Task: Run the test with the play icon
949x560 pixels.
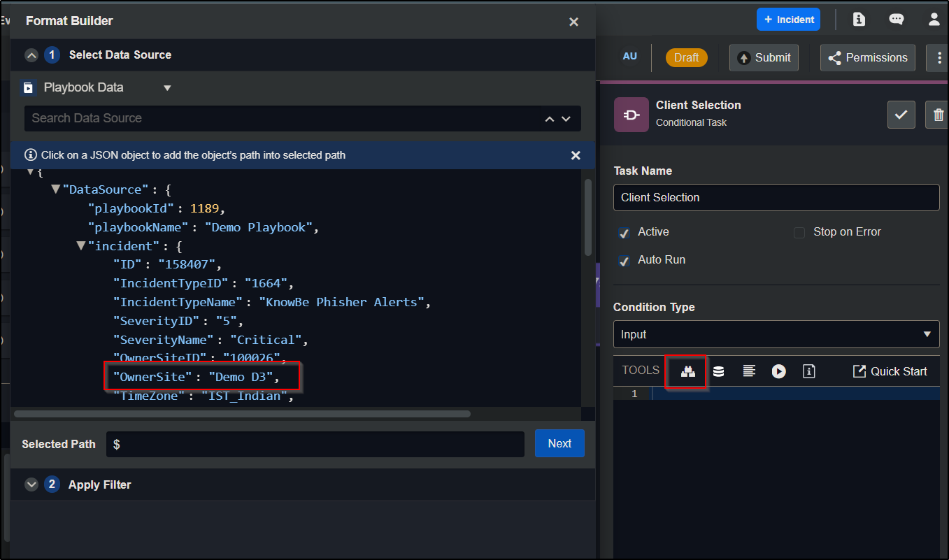Action: [x=779, y=371]
